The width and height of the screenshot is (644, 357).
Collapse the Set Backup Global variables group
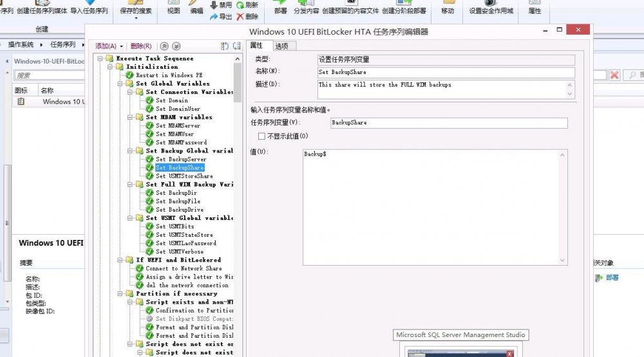[x=130, y=151]
